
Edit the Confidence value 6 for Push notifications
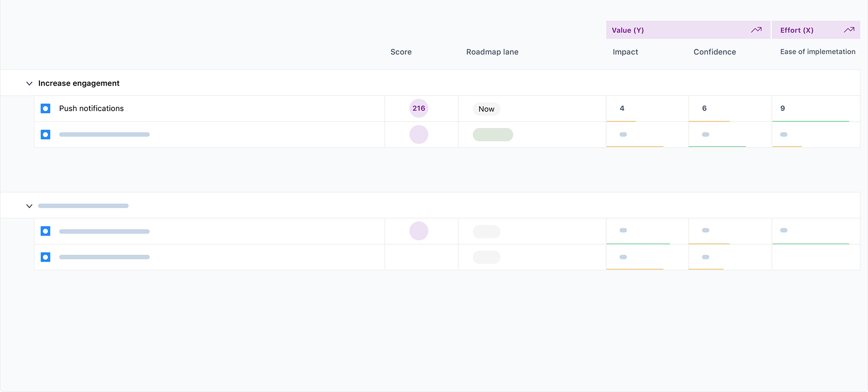tap(704, 108)
